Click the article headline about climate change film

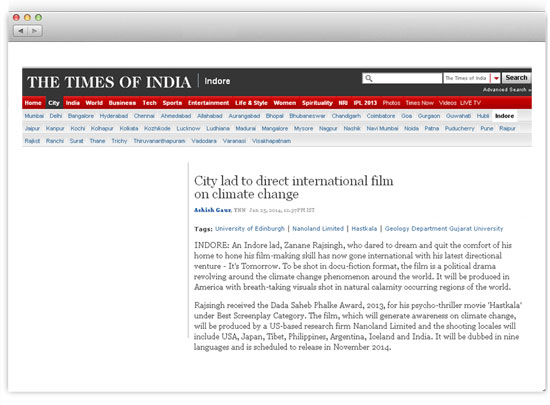pos(294,187)
